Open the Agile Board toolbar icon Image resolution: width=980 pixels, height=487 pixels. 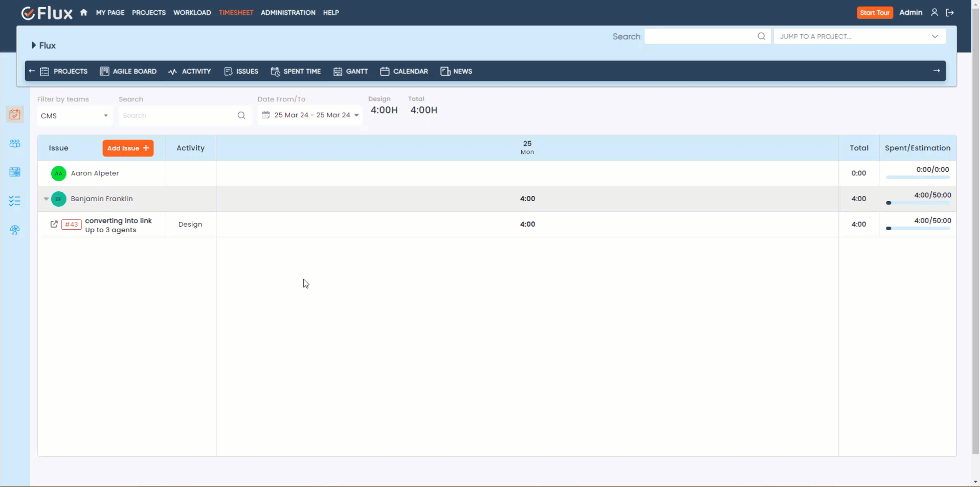click(x=128, y=71)
